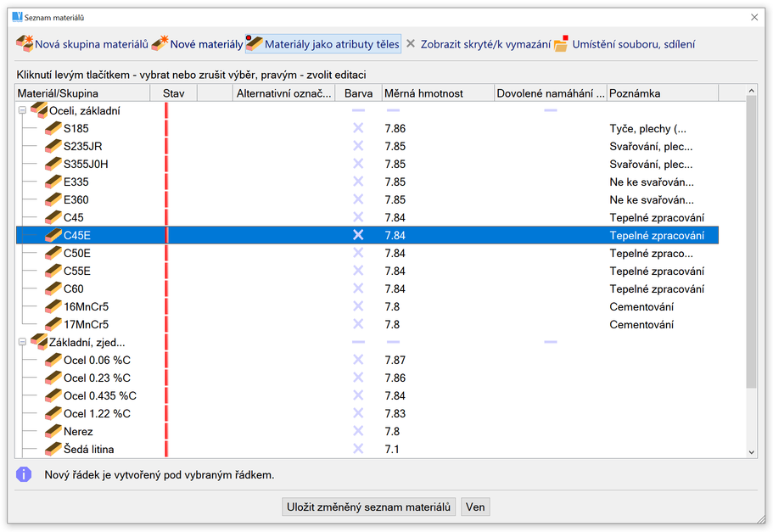The width and height of the screenshot is (773, 532).
Task: Click Uložit změněný seznam materiálů button
Action: point(369,507)
